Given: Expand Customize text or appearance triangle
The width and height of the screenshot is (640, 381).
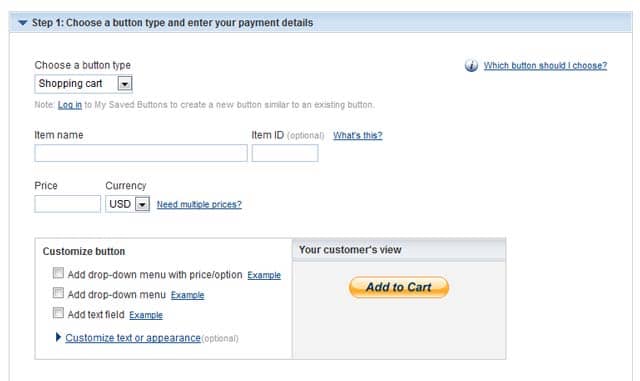Looking at the screenshot, I should click(x=58, y=337).
